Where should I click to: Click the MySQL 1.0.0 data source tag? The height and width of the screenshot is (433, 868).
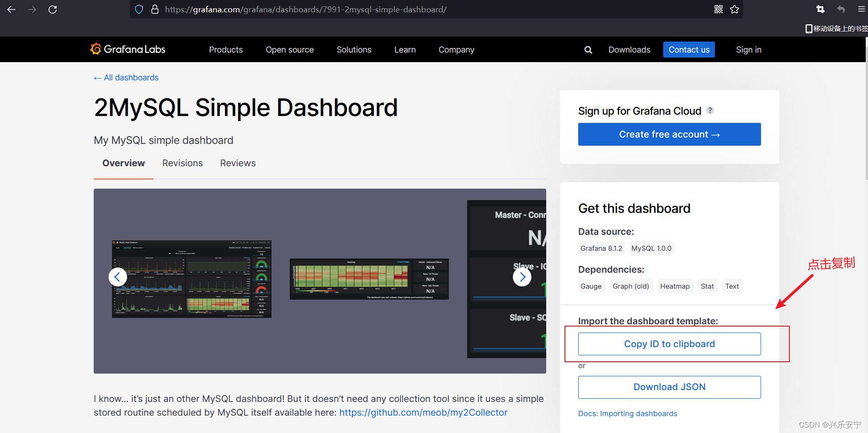click(x=651, y=248)
